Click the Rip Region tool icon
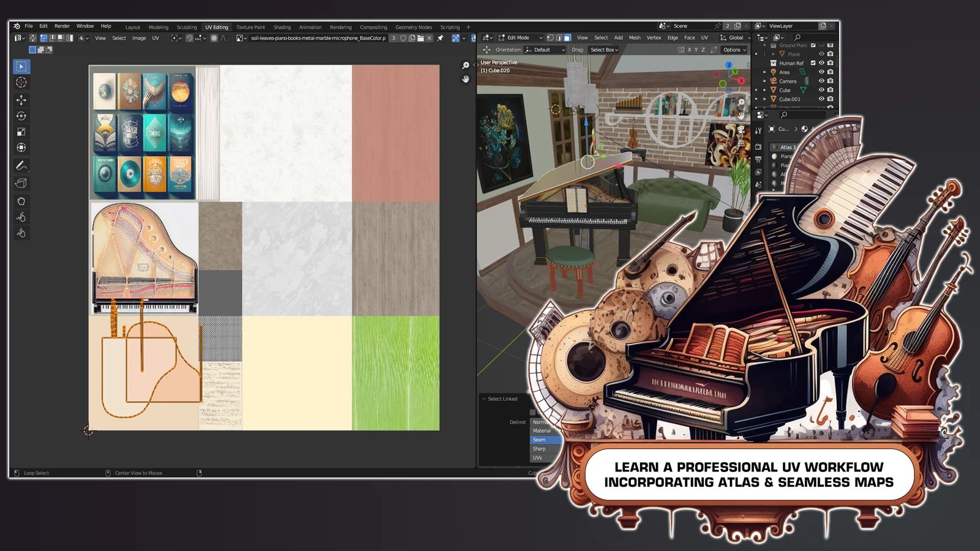The width and height of the screenshot is (980, 551). tap(21, 183)
